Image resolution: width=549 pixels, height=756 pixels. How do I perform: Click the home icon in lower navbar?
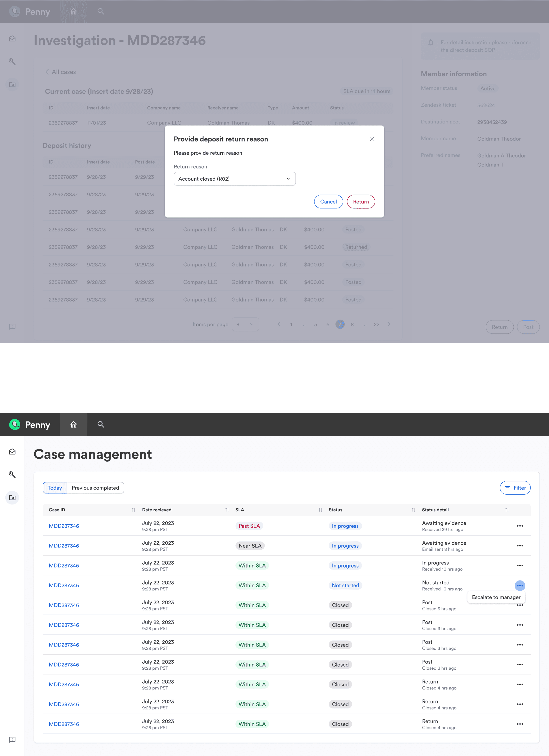tap(73, 424)
